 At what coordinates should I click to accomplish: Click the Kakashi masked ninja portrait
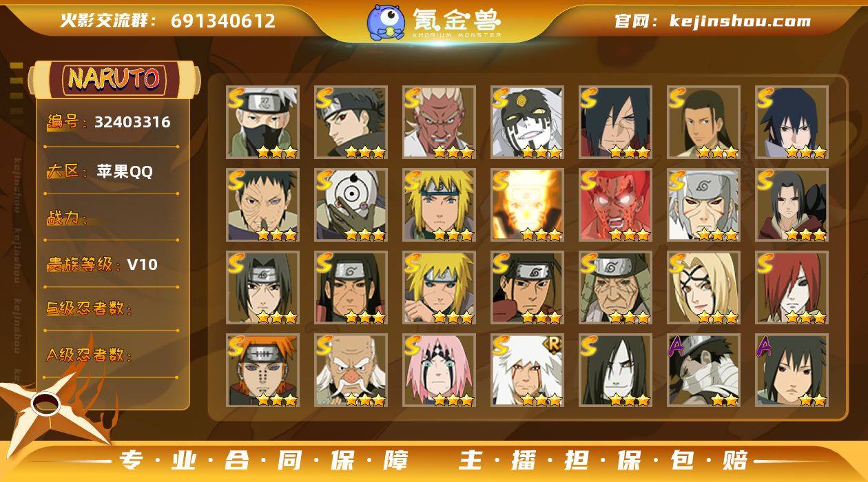(x=262, y=122)
